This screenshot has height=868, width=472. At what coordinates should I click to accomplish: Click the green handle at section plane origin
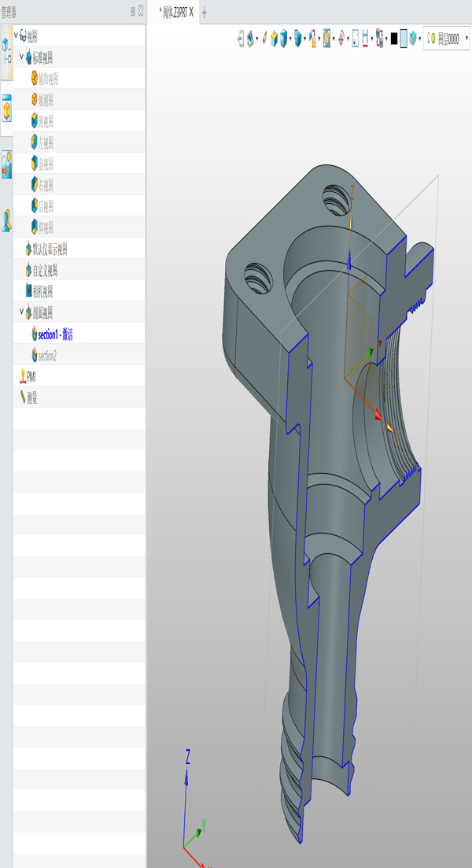(x=371, y=352)
